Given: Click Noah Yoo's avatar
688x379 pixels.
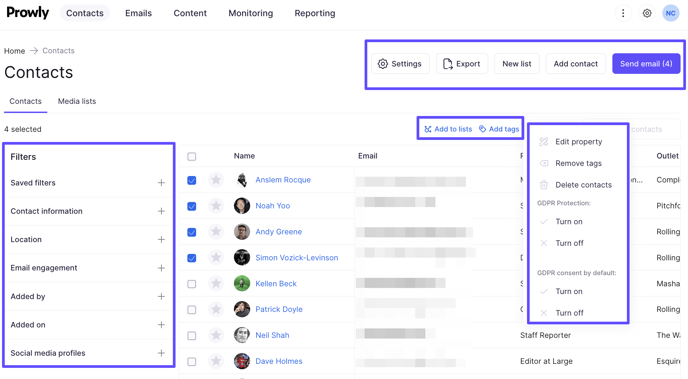Looking at the screenshot, I should [x=242, y=206].
